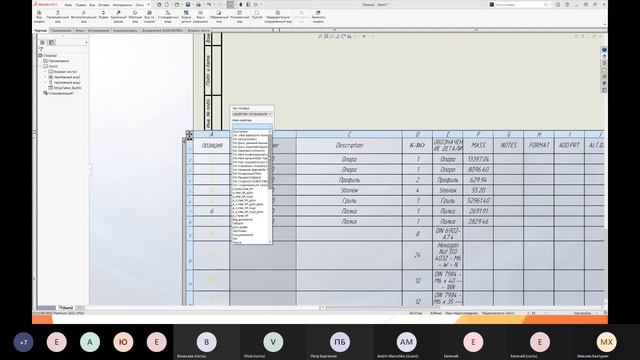The width and height of the screenshot is (640, 360).
Task: Select the Вырыв детали tool
Action: click(x=186, y=16)
